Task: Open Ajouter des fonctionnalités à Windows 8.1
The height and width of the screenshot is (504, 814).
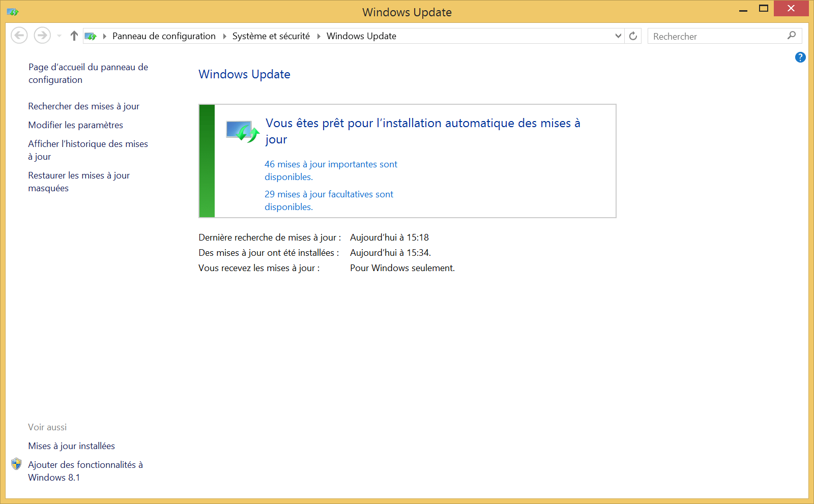Action: (x=85, y=471)
